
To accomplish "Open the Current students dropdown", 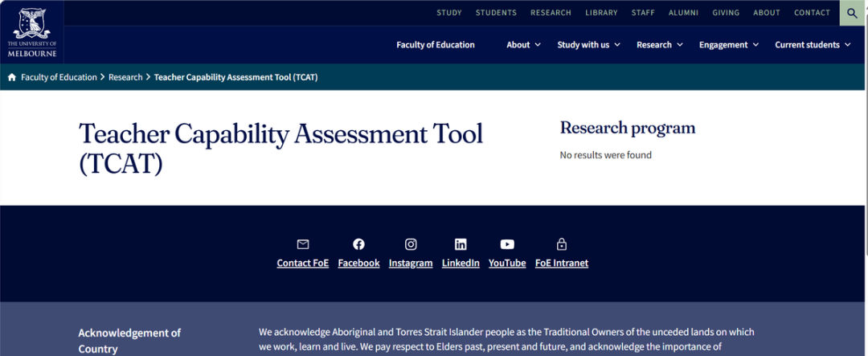I will coord(813,45).
